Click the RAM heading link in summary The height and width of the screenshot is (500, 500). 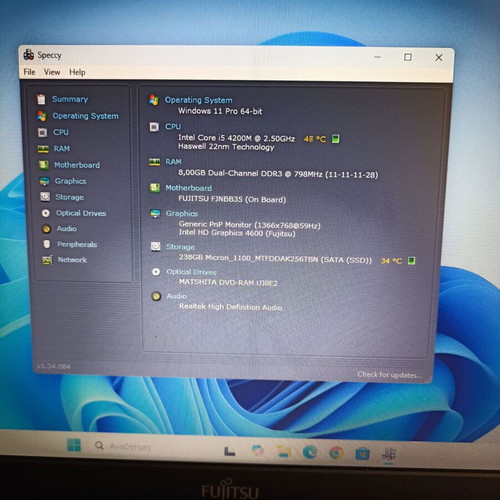tap(173, 162)
